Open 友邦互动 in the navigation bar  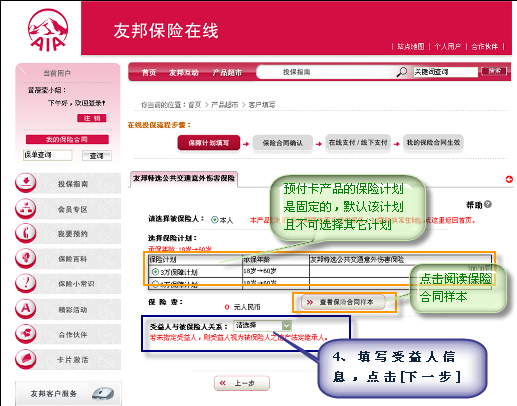[184, 72]
